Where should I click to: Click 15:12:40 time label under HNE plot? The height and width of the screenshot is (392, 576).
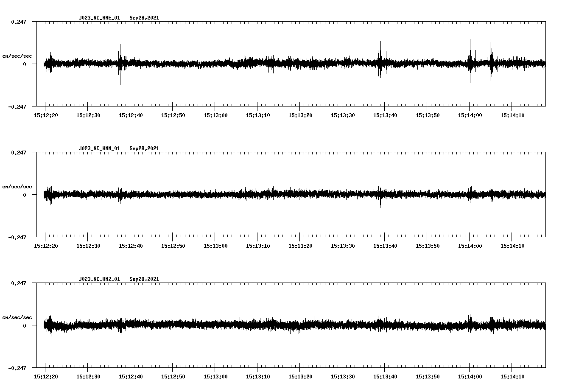coord(131,115)
